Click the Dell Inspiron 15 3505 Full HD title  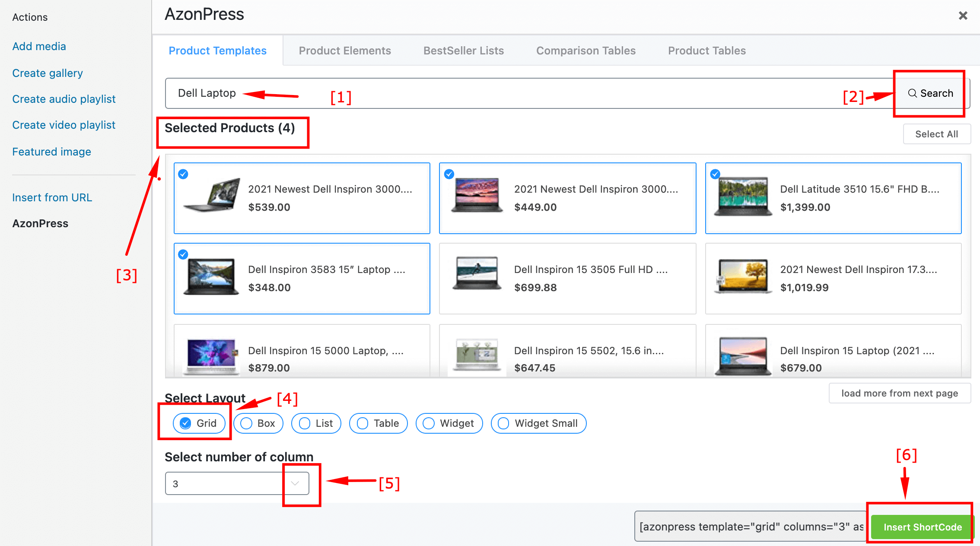(591, 270)
